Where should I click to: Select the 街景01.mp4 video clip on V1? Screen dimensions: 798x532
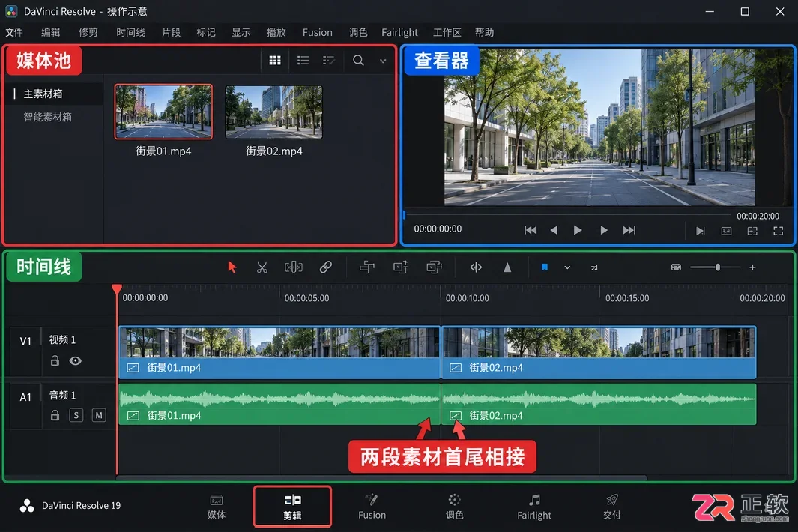279,352
